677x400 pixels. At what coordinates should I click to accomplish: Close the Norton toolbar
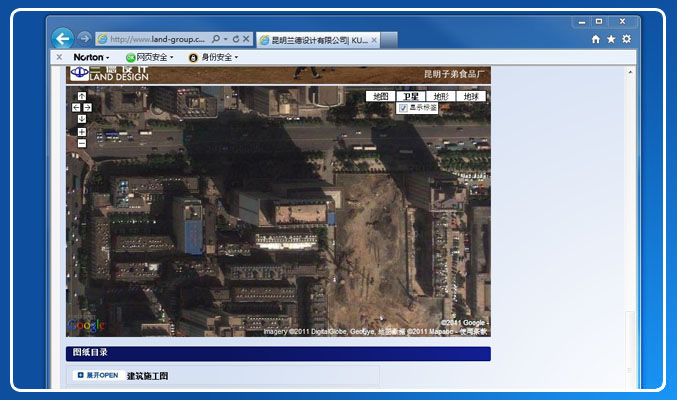click(x=59, y=57)
